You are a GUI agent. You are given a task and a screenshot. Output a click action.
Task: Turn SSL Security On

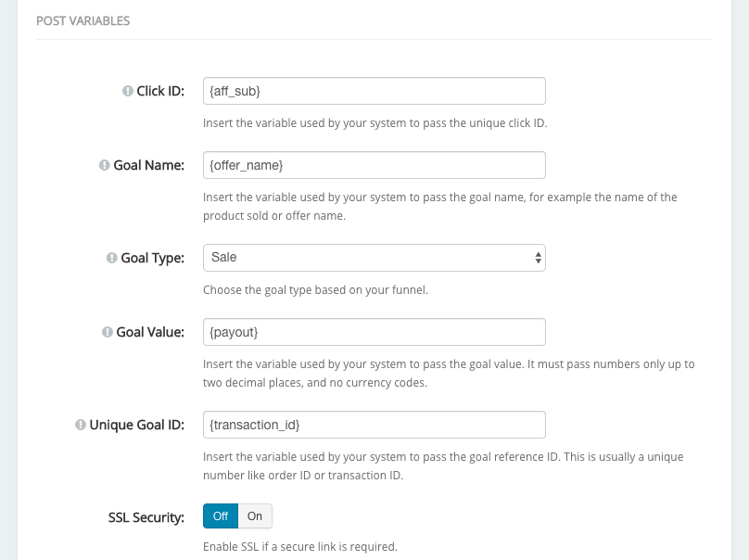coord(255,516)
